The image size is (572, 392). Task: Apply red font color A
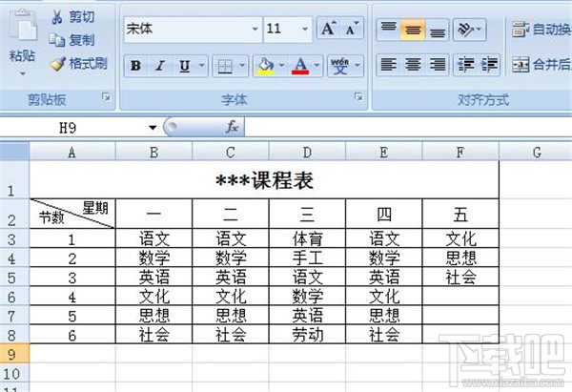pyautogui.click(x=300, y=66)
